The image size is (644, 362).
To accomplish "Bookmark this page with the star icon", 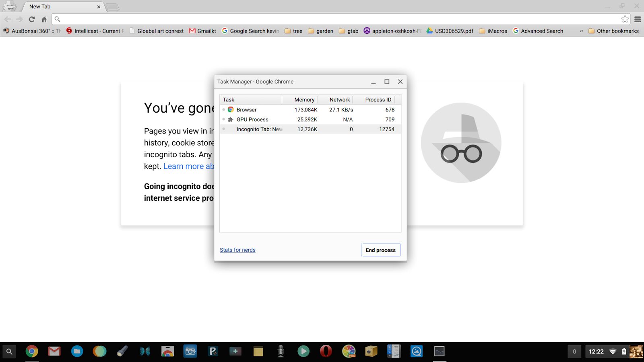I will pos(625,19).
